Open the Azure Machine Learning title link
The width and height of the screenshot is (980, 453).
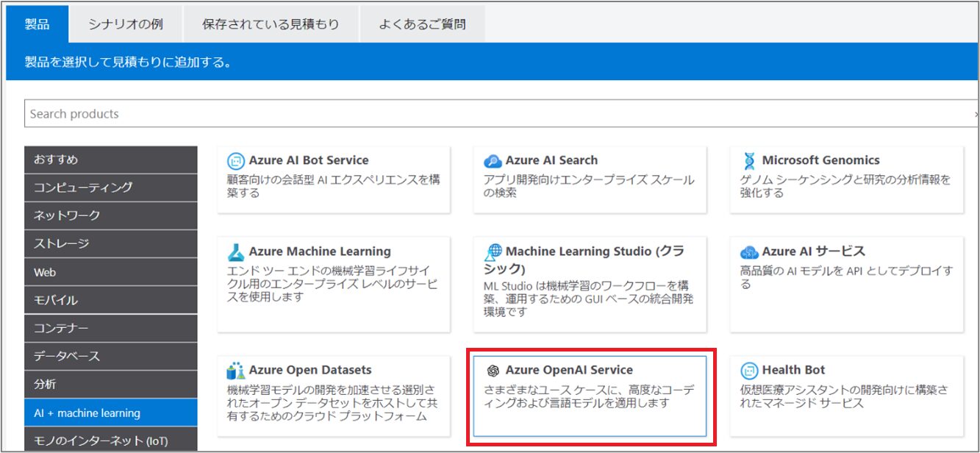pyautogui.click(x=320, y=252)
